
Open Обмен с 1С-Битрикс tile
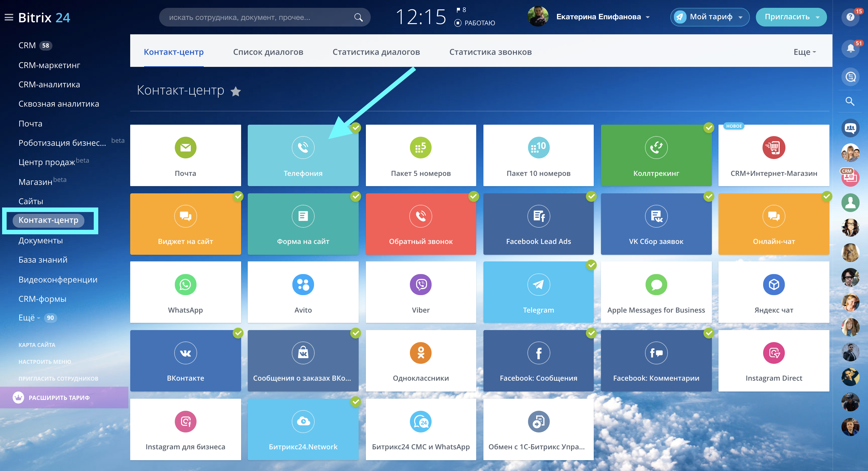(x=538, y=429)
